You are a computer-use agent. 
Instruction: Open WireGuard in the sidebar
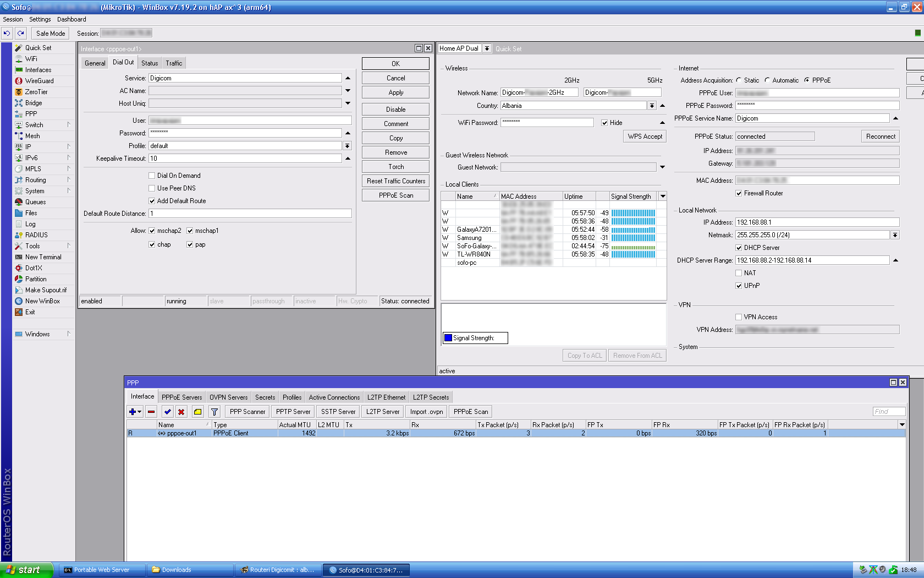click(x=39, y=81)
